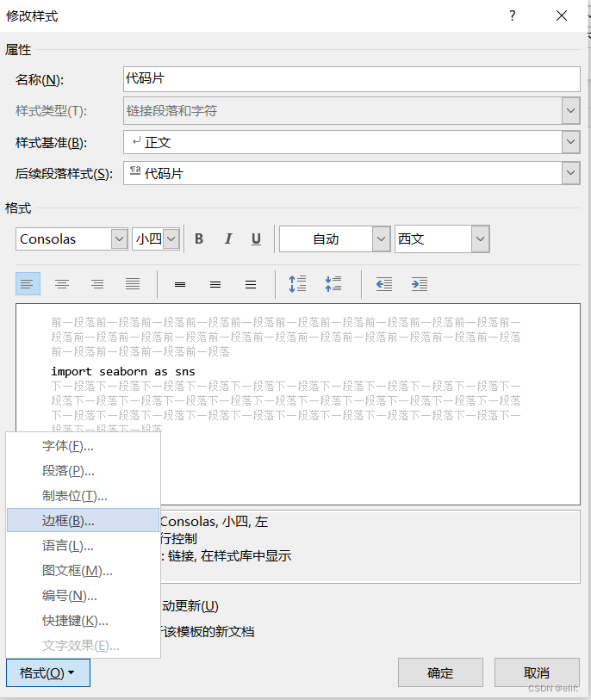Image resolution: width=591 pixels, height=700 pixels.
Task: Toggle Underline formatting button
Action: click(x=256, y=239)
